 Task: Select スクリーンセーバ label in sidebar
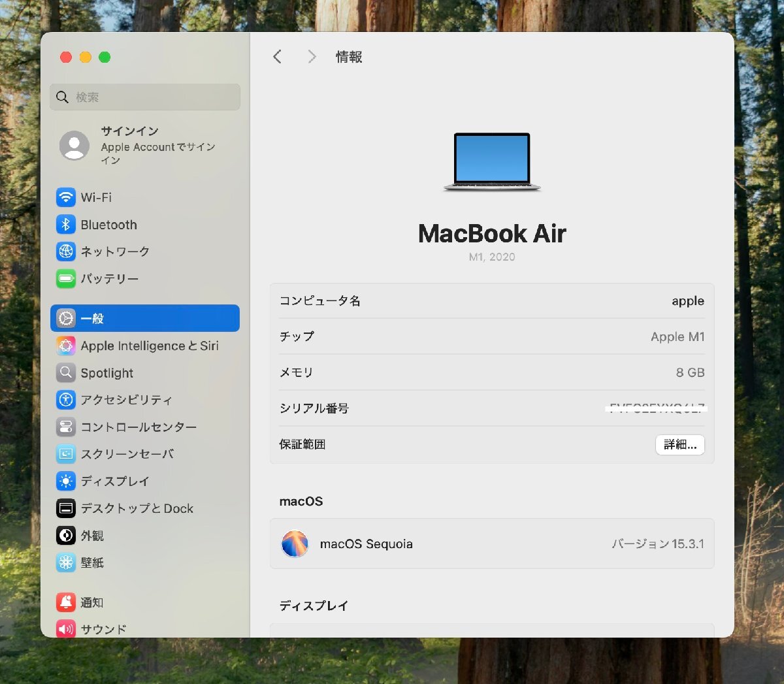pos(127,454)
